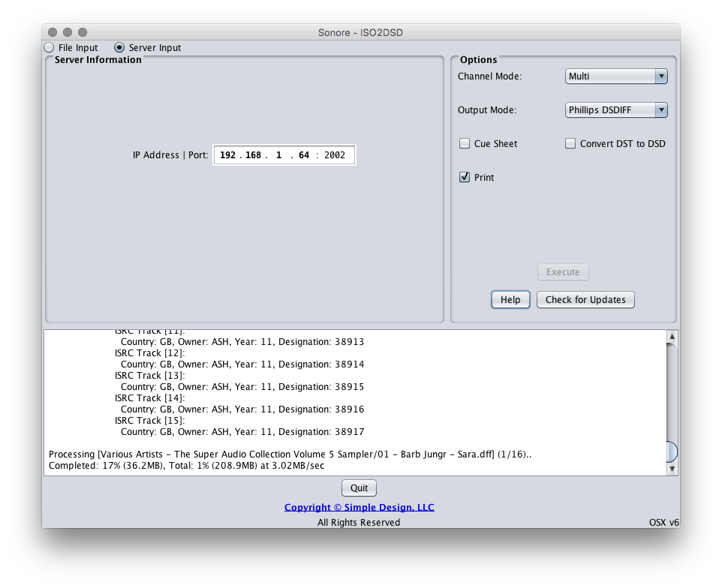Click the window minimize button
Viewport: 722px width, 588px height.
point(68,32)
